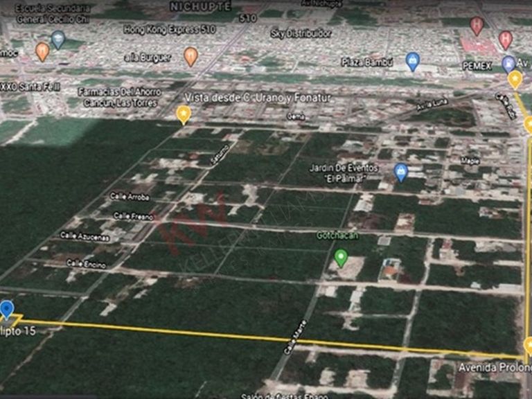Select the Calle Fresno street label

pyautogui.click(x=133, y=216)
